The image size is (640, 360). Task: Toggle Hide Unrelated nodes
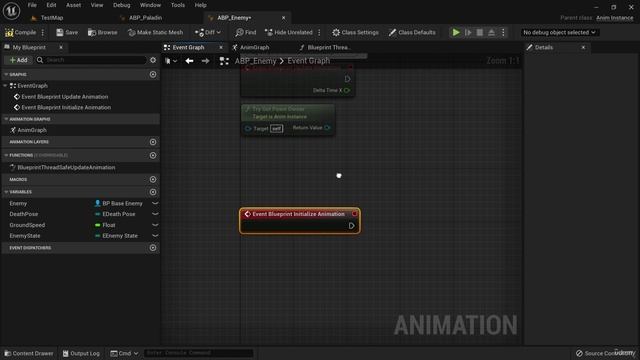point(289,32)
